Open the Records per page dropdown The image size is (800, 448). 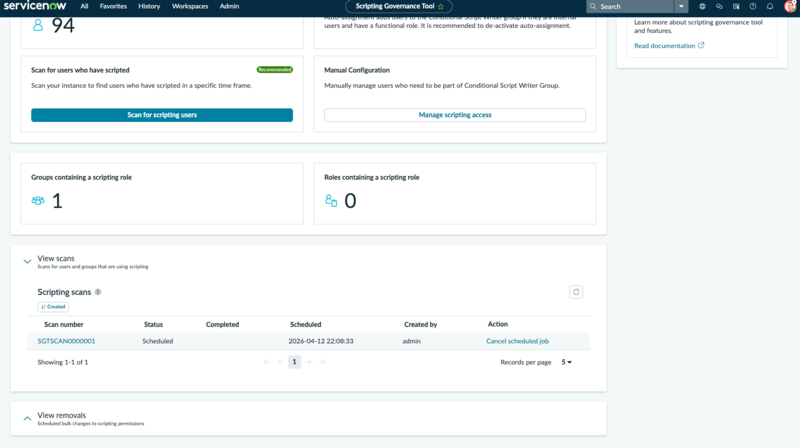click(566, 362)
